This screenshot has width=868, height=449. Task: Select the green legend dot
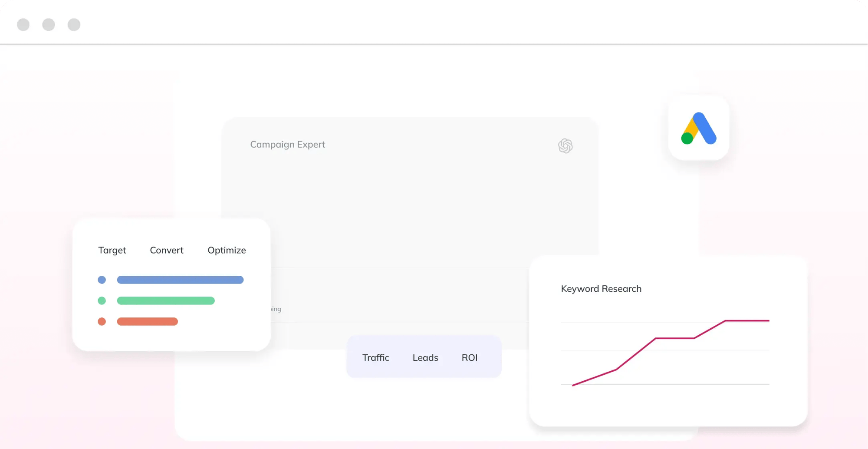click(x=102, y=300)
